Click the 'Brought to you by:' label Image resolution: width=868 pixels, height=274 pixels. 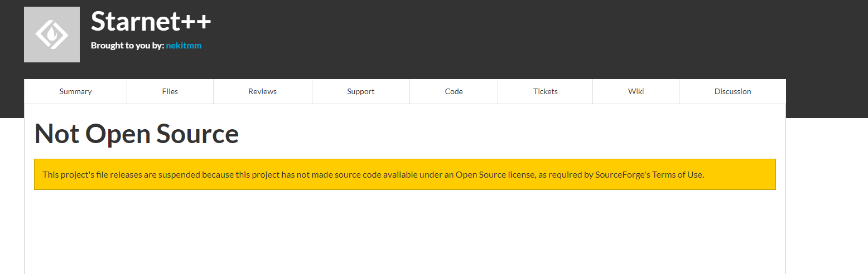click(x=127, y=46)
